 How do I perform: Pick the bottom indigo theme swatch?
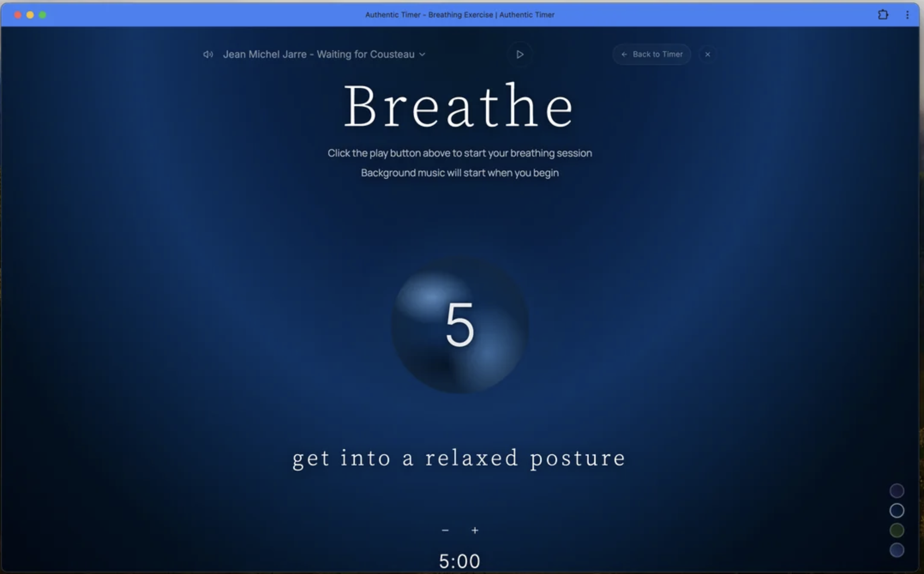point(897,550)
